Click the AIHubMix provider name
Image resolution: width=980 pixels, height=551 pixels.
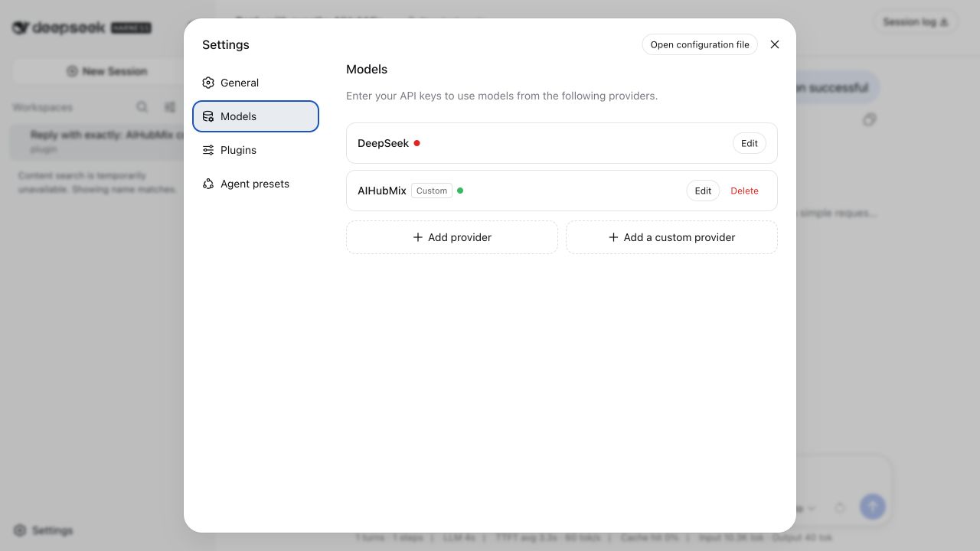pos(382,191)
